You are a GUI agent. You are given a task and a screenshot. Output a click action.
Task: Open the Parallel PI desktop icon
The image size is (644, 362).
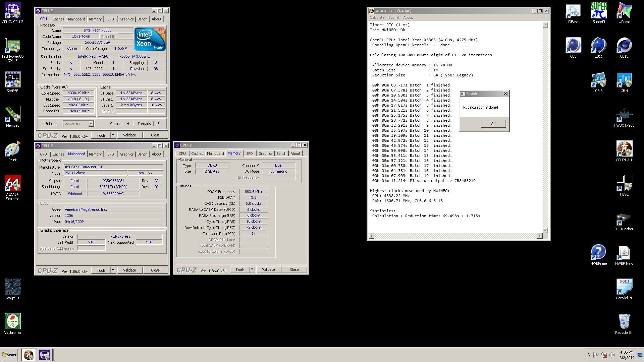tap(624, 289)
